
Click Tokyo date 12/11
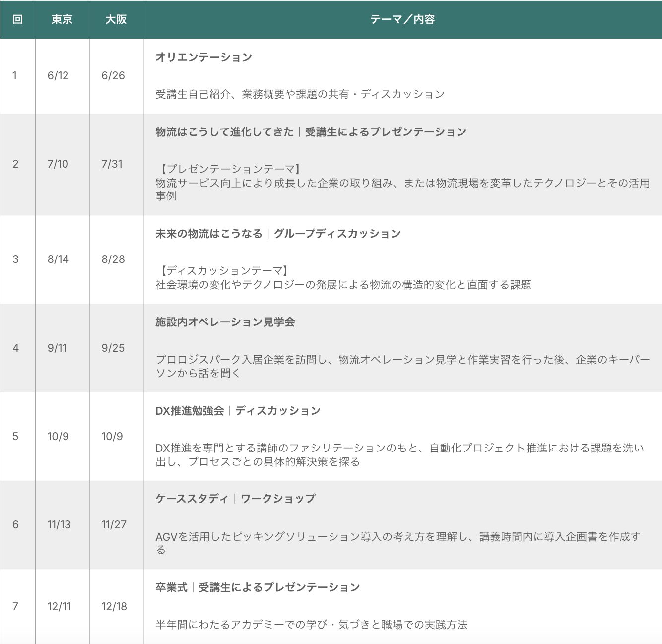[x=59, y=606]
